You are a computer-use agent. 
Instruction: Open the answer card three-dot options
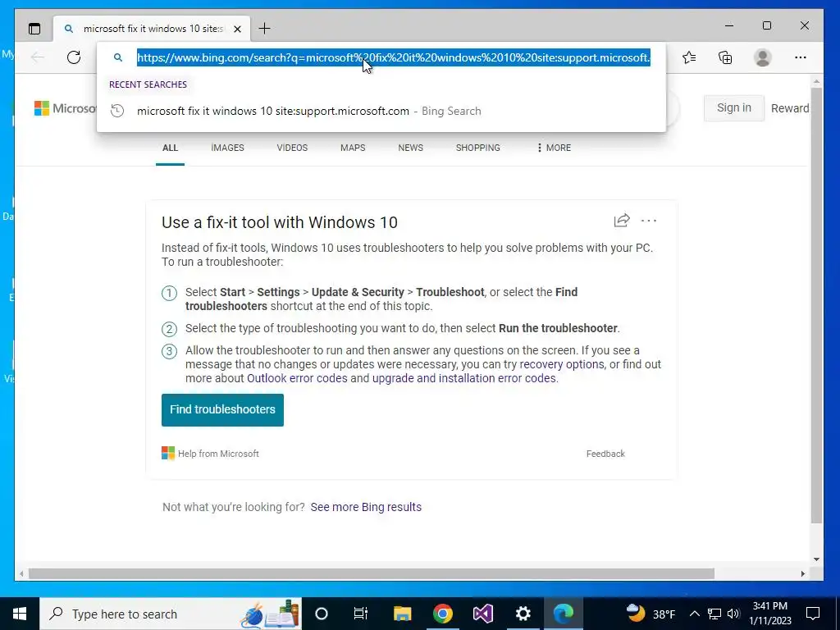coord(649,221)
